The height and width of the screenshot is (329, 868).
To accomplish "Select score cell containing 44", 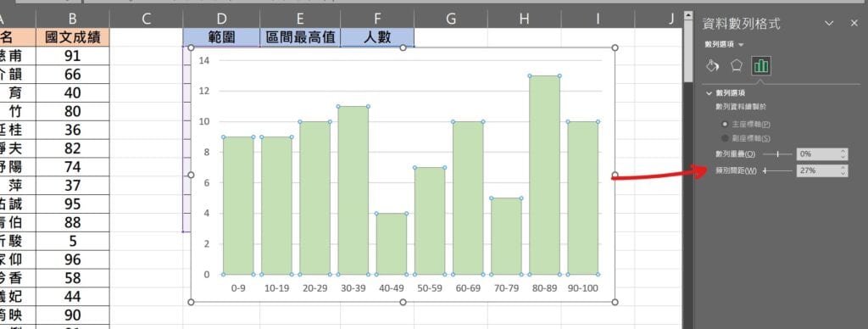I will 73,297.
